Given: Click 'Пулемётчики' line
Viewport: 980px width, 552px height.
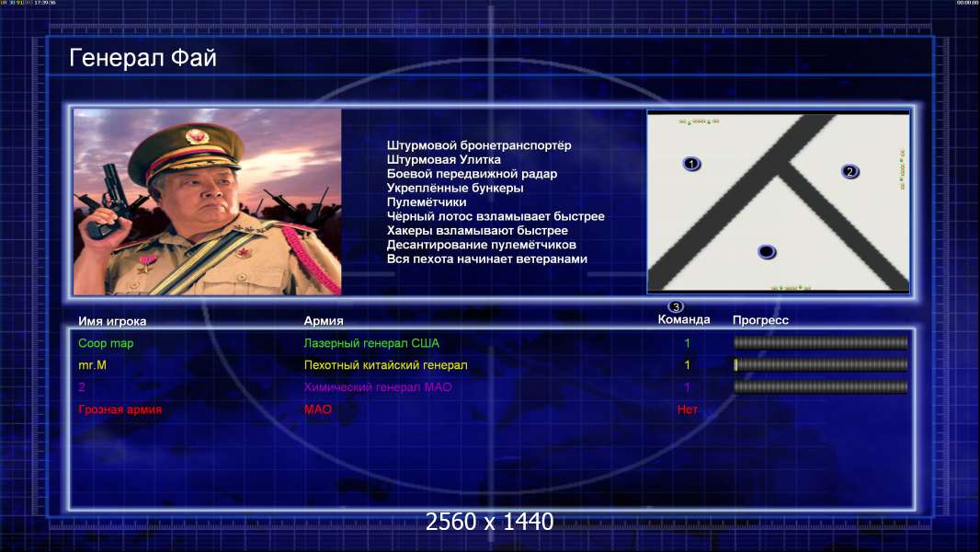Looking at the screenshot, I should click(x=427, y=201).
